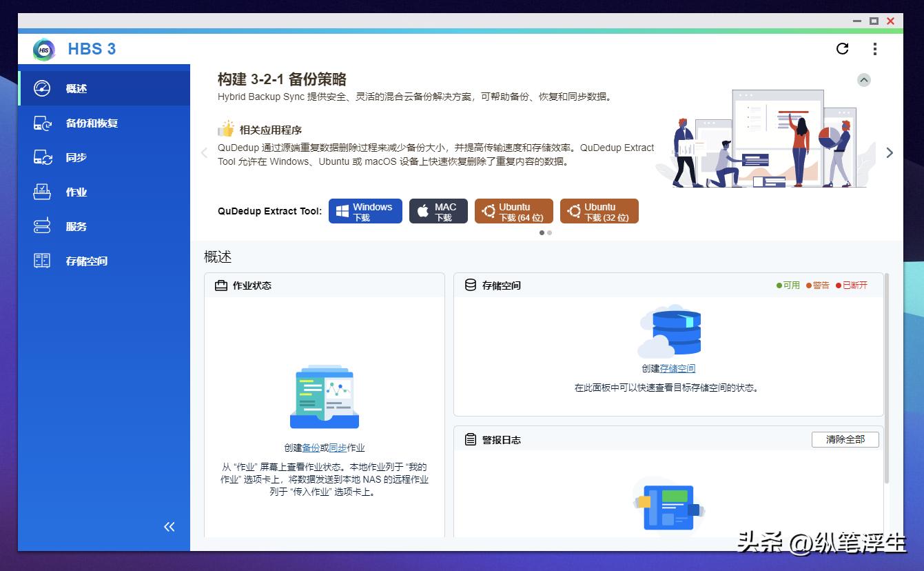Viewport: 924px width, 571px height.
Task: Advance the banner carousel with the right arrow
Action: point(890,152)
